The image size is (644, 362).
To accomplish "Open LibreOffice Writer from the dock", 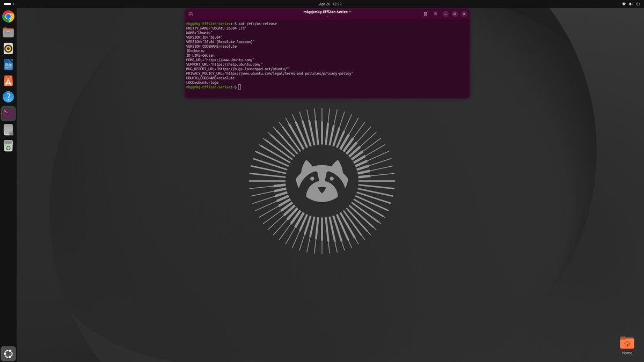I will (x=8, y=65).
